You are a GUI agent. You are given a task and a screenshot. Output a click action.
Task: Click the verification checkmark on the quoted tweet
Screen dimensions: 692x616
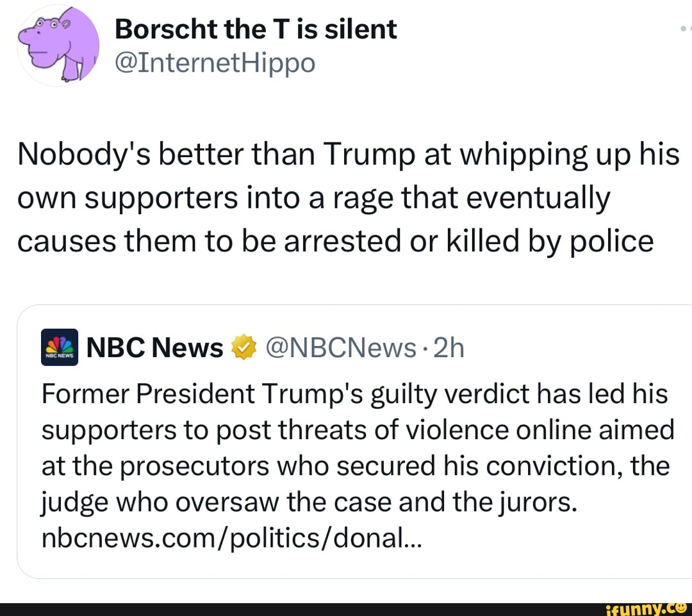(x=243, y=347)
